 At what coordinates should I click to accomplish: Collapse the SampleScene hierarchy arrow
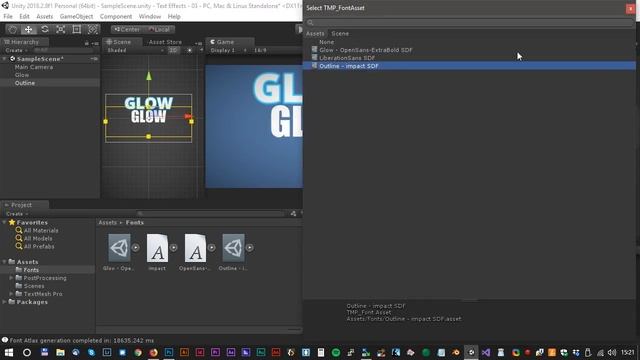[4, 59]
